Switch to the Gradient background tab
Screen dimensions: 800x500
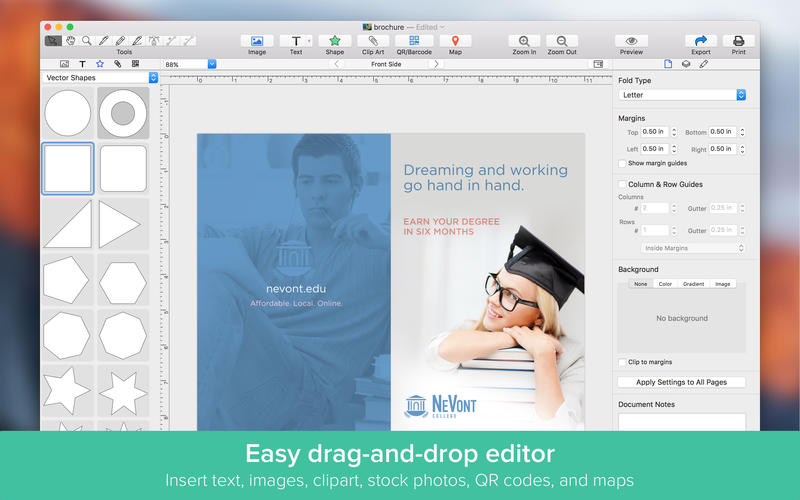point(693,284)
